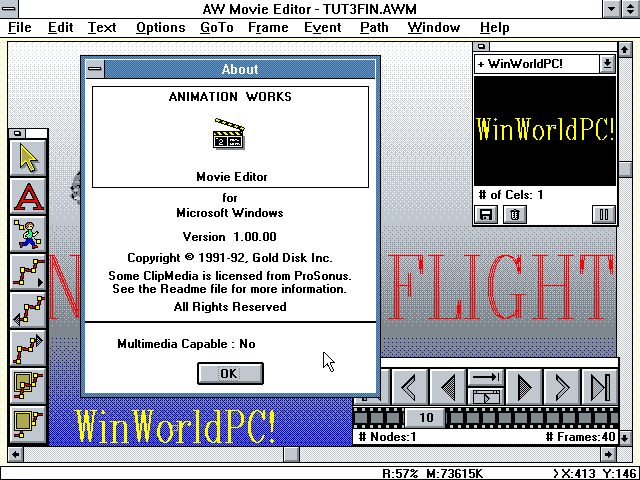This screenshot has height=480, width=640.
Task: Click the vertical scrollbar thumb
Action: tap(625, 169)
